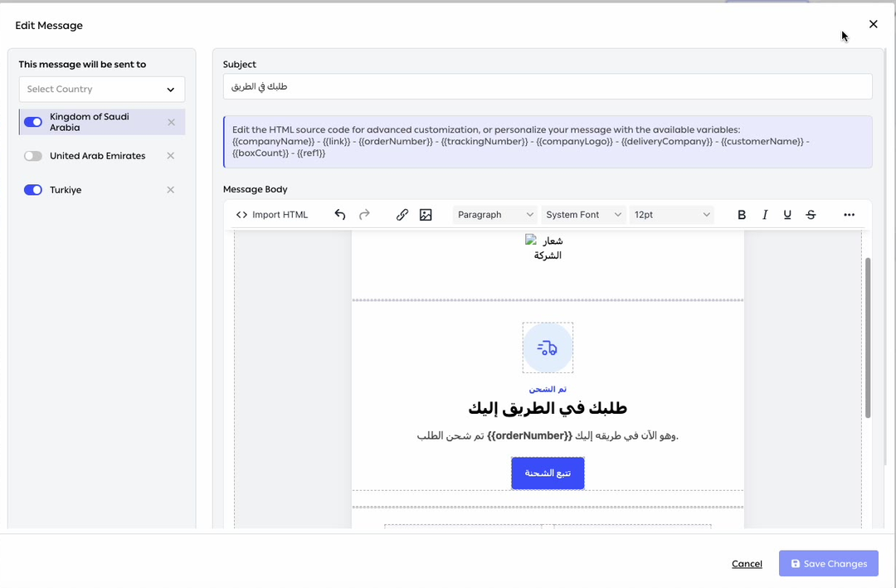896x588 pixels.
Task: Select the truck shipping icon in message
Action: [548, 347]
